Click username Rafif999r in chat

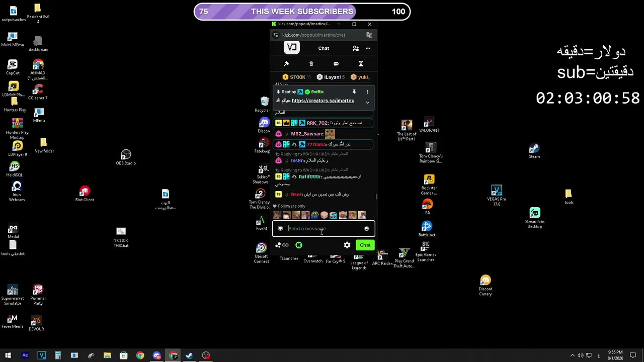pyautogui.click(x=309, y=176)
